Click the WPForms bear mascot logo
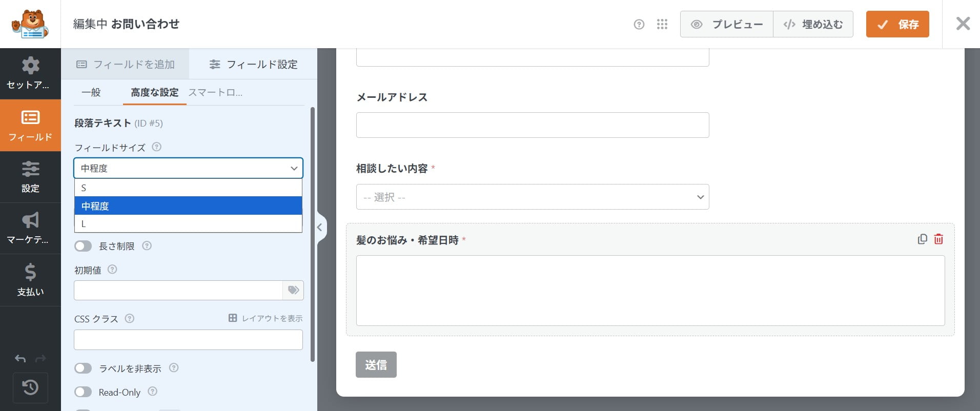The height and width of the screenshot is (411, 980). click(x=30, y=24)
